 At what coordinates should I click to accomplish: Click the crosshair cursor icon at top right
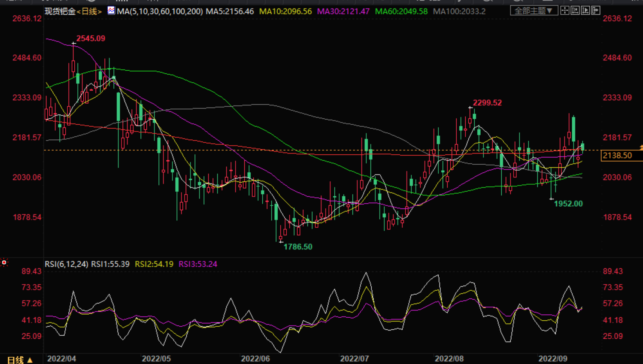click(x=565, y=10)
